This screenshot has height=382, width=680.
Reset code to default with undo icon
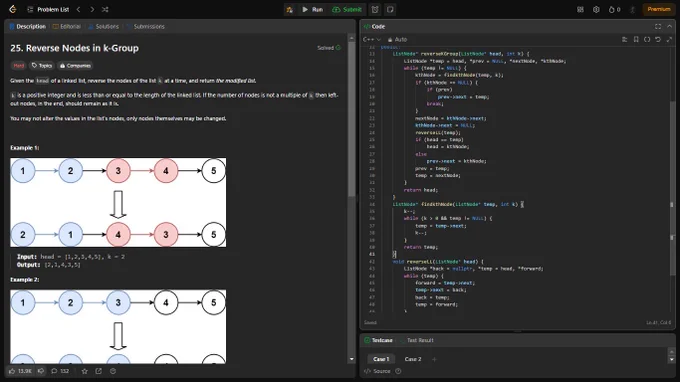tap(658, 39)
